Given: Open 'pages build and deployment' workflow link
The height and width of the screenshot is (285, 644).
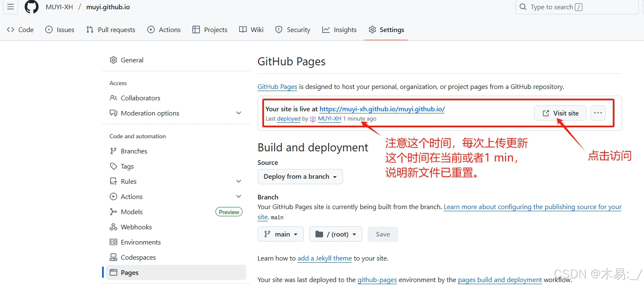Looking at the screenshot, I should pos(500,280).
